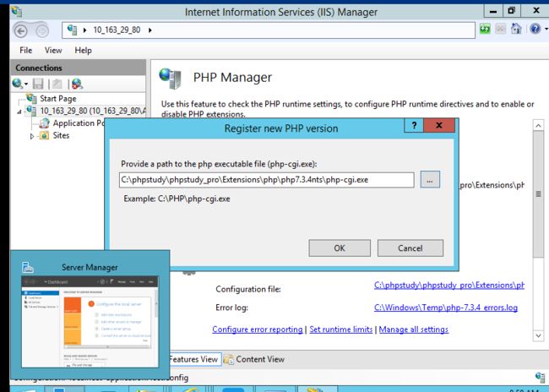Click the green refresh page icon

pyautogui.click(x=485, y=29)
